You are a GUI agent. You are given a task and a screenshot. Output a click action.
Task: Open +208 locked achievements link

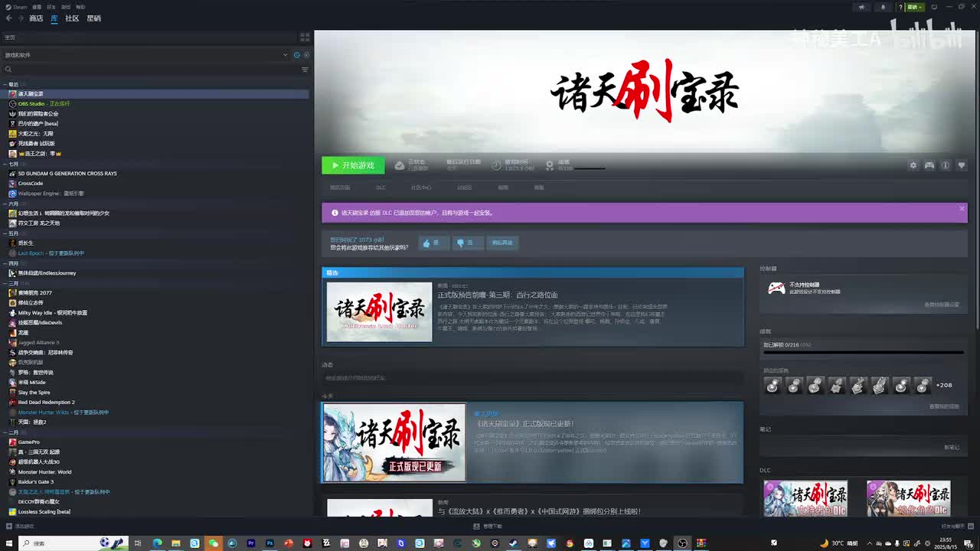coord(944,385)
